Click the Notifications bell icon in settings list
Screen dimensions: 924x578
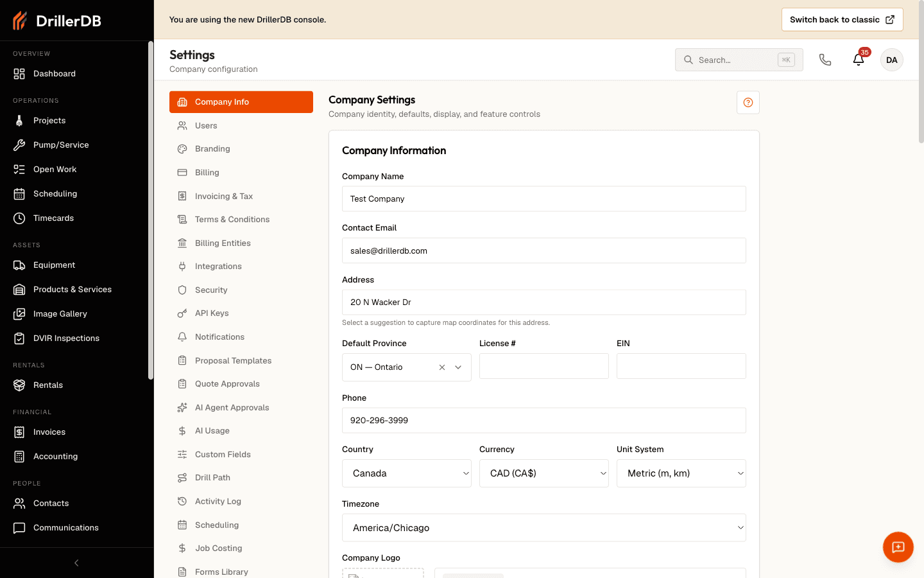pyautogui.click(x=182, y=337)
